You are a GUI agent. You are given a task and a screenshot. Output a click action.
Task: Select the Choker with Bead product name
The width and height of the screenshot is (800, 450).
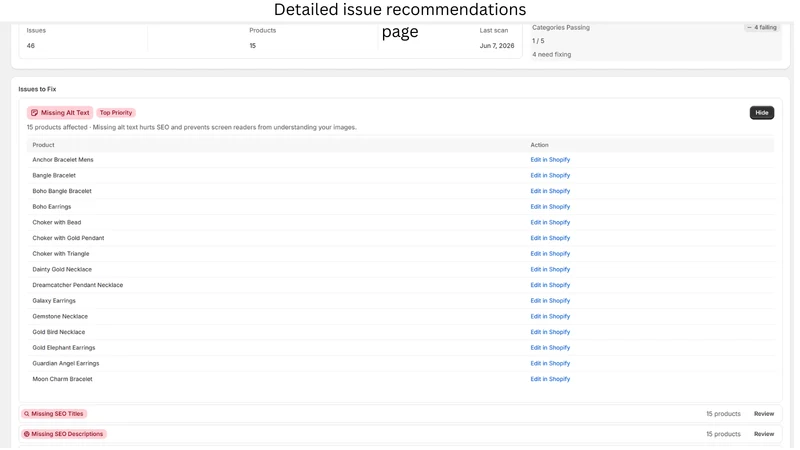57,222
